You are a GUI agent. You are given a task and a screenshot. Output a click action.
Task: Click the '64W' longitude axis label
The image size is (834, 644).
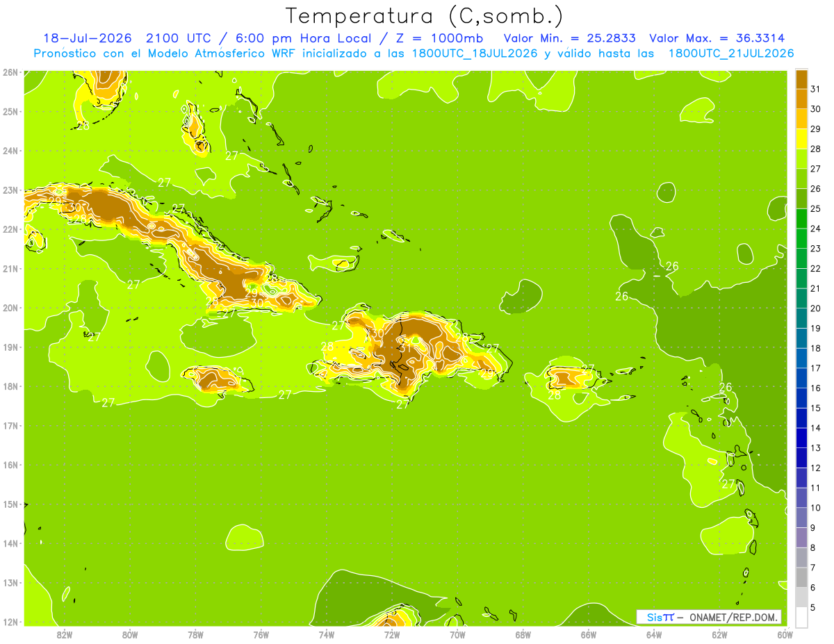click(x=654, y=634)
